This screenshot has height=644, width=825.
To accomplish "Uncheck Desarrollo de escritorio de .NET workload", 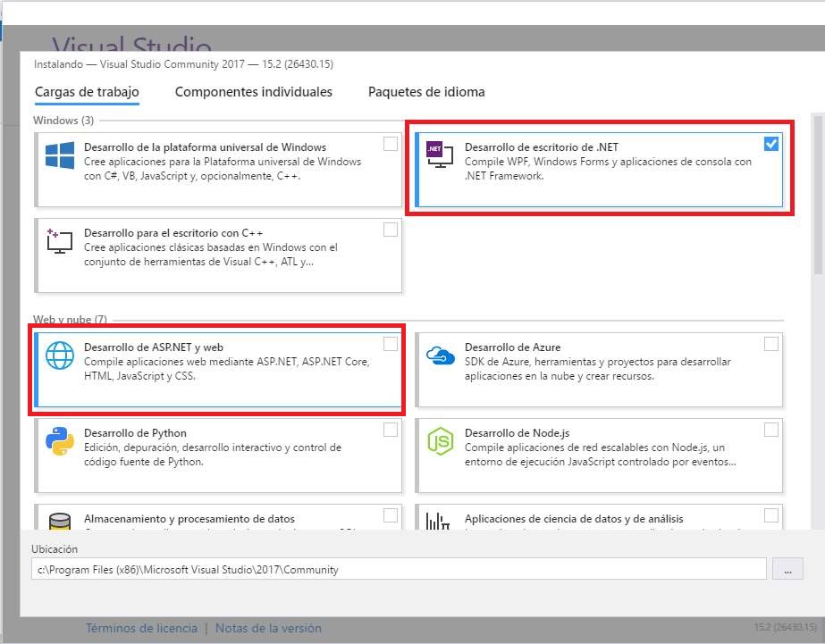I will (771, 143).
